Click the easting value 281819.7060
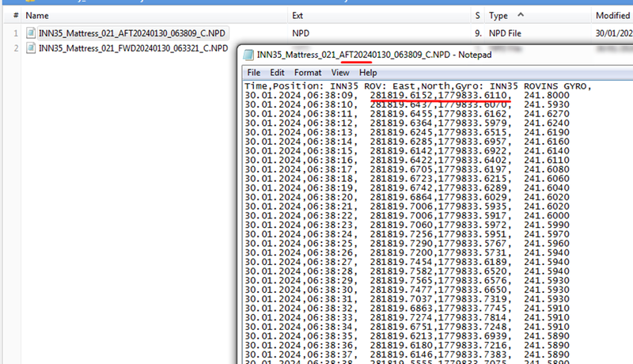Screen dimensions: 633x364 tap(401, 226)
